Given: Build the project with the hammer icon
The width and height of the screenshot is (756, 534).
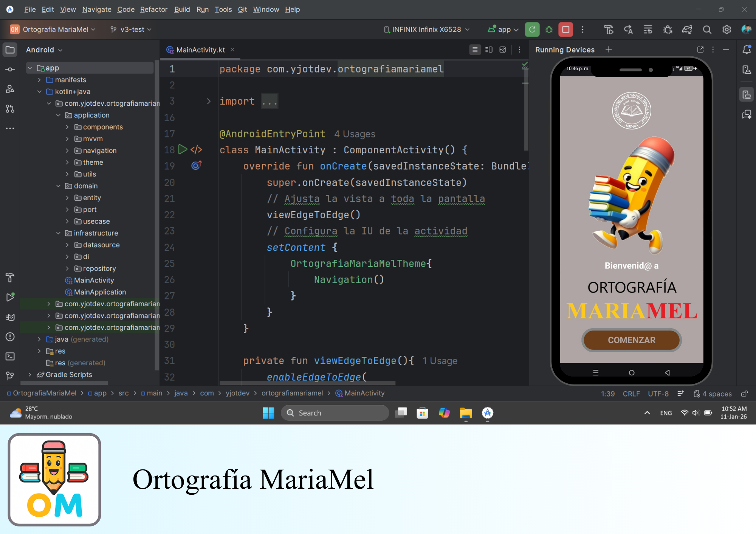Looking at the screenshot, I should [609, 29].
